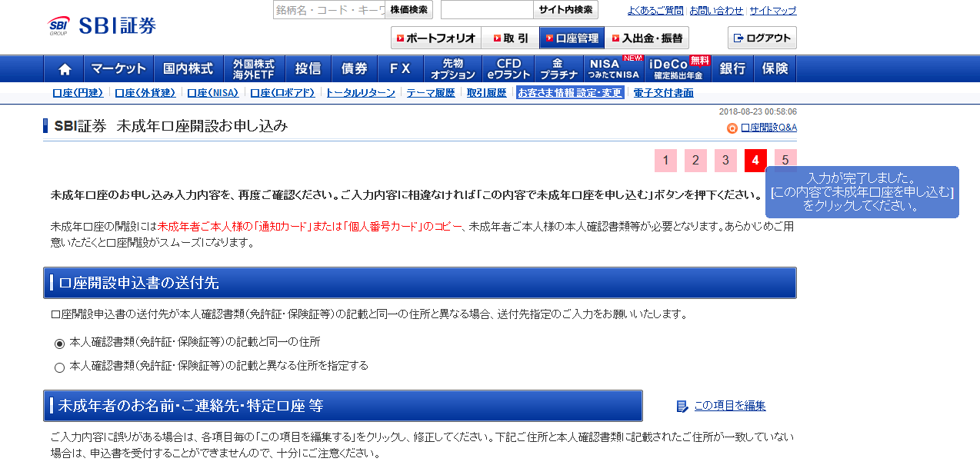Click サイト内検索 button
The width and height of the screenshot is (980, 465).
[x=565, y=10]
